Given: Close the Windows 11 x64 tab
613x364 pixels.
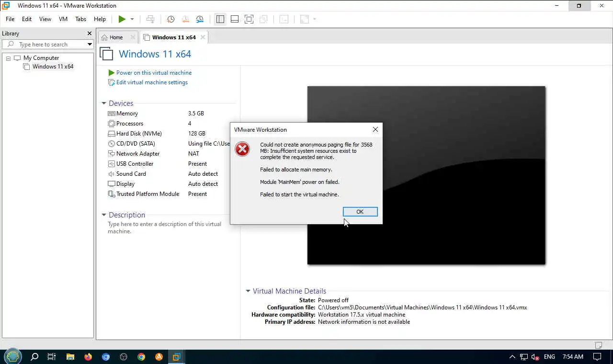Looking at the screenshot, I should [x=203, y=37].
